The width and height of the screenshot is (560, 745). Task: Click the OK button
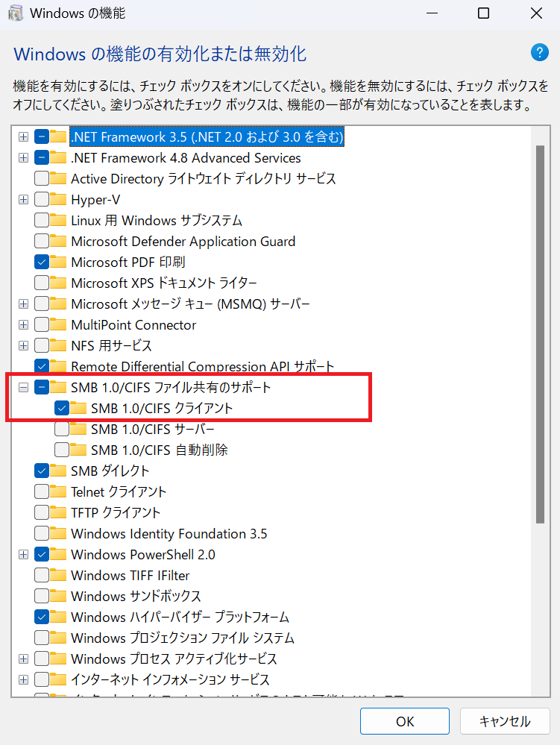pyautogui.click(x=405, y=721)
